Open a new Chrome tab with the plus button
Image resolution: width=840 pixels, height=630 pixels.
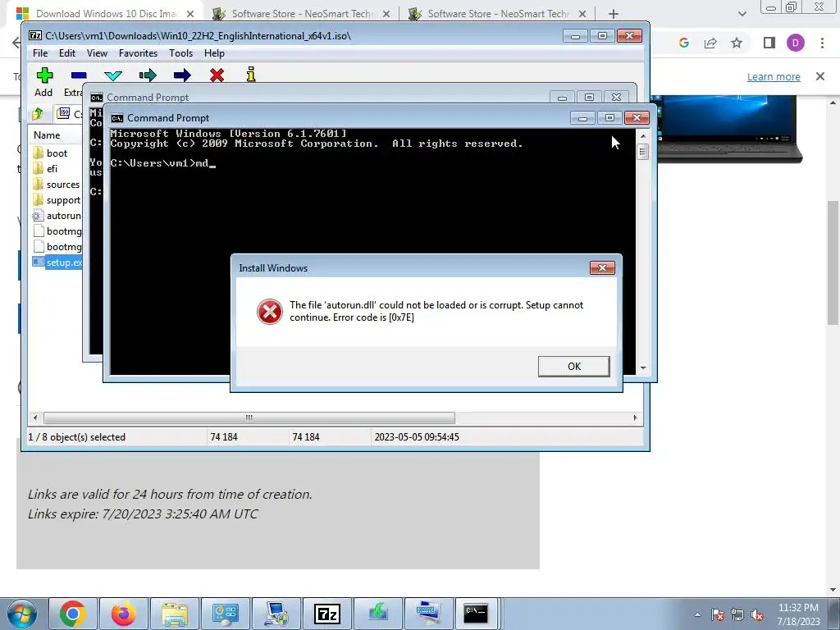pos(614,14)
